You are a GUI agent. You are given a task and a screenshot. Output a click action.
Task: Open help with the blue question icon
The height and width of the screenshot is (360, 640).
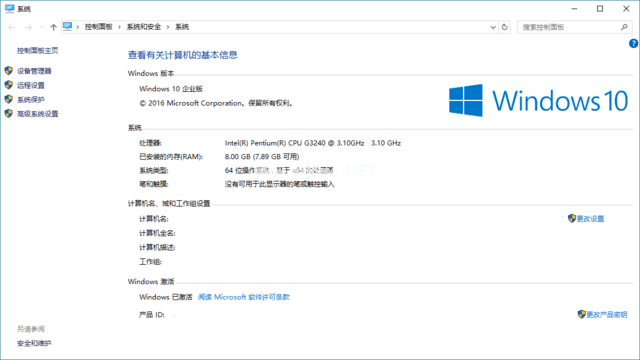(x=633, y=43)
